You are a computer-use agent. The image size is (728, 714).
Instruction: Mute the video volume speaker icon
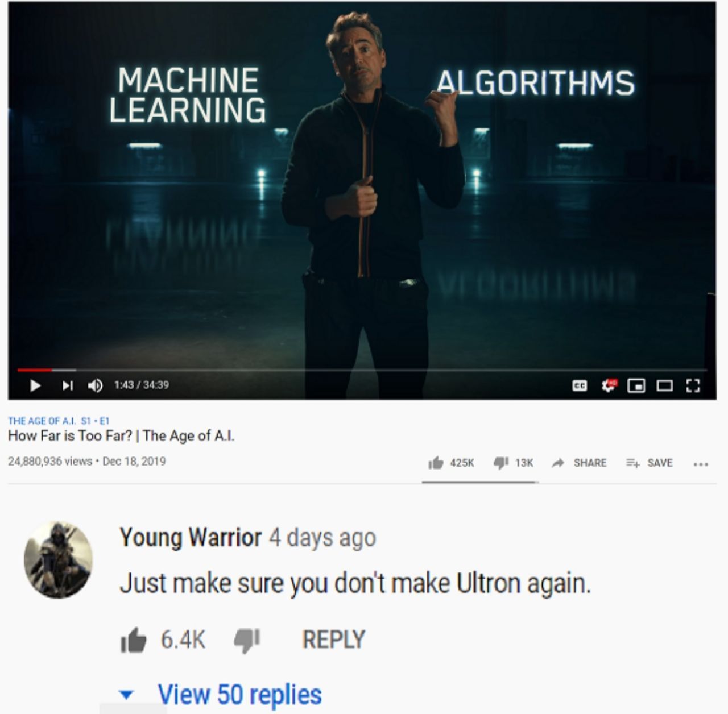(94, 385)
